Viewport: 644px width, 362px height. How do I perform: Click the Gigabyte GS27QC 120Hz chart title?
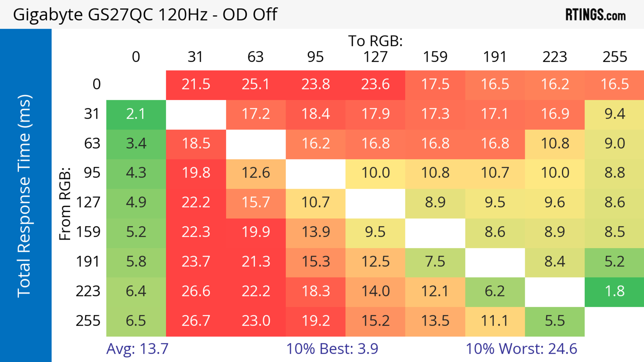pos(145,14)
